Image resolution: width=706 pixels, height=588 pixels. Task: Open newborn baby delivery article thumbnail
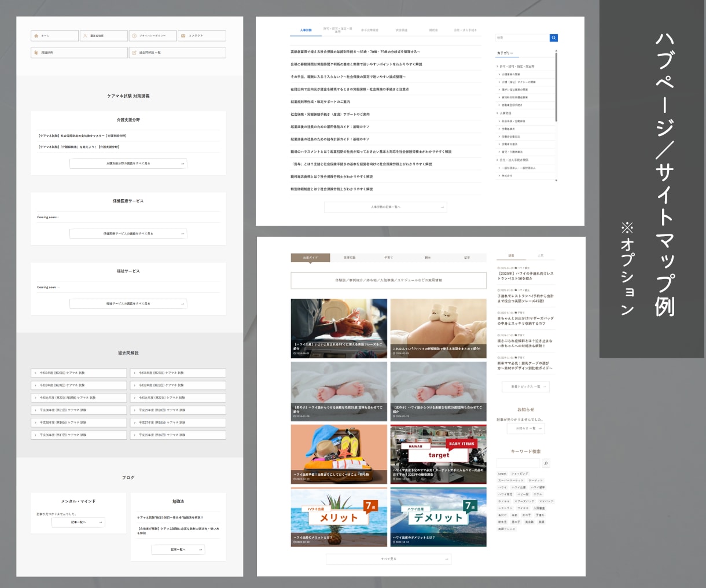[x=339, y=329]
